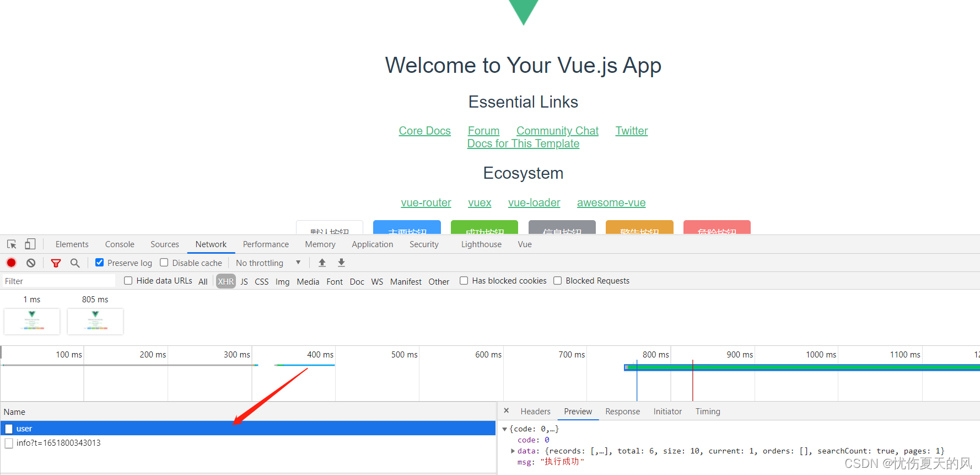Filter requests by All types
The image size is (980, 475).
[203, 281]
